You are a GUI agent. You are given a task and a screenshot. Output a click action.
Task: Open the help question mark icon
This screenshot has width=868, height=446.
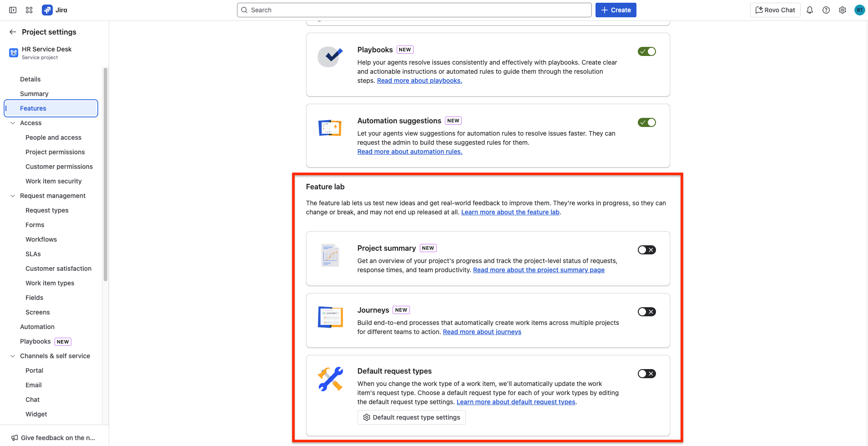826,10
